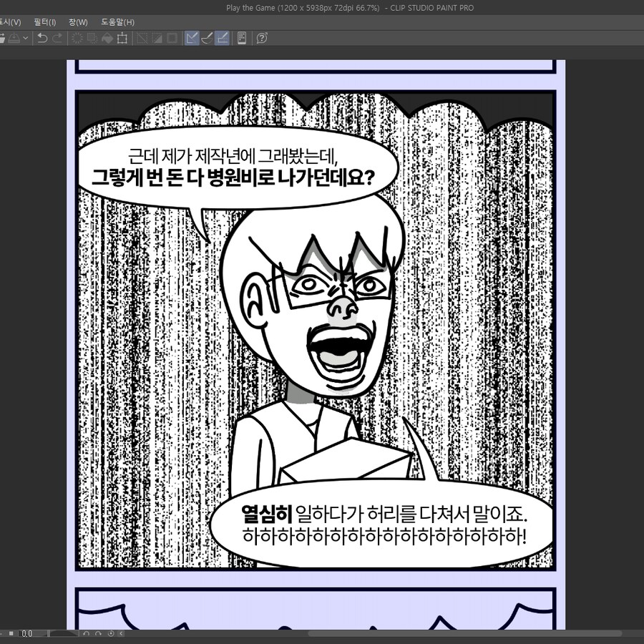Image resolution: width=644 pixels, height=644 pixels.
Task: Click the Undo arrow in the command bar
Action: (42, 38)
